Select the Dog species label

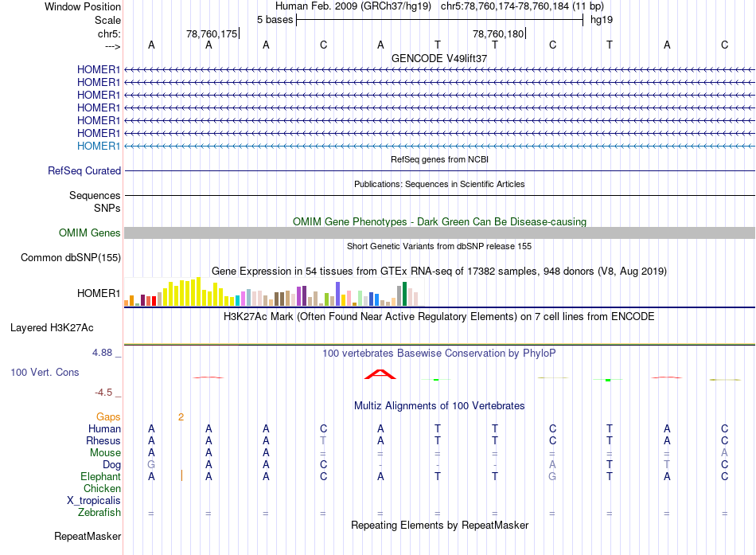(112, 464)
